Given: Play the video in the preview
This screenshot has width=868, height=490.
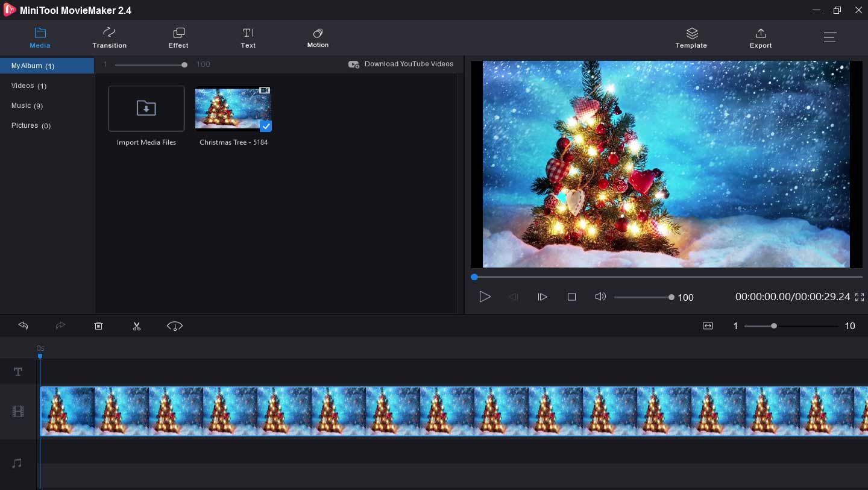Looking at the screenshot, I should tap(485, 297).
